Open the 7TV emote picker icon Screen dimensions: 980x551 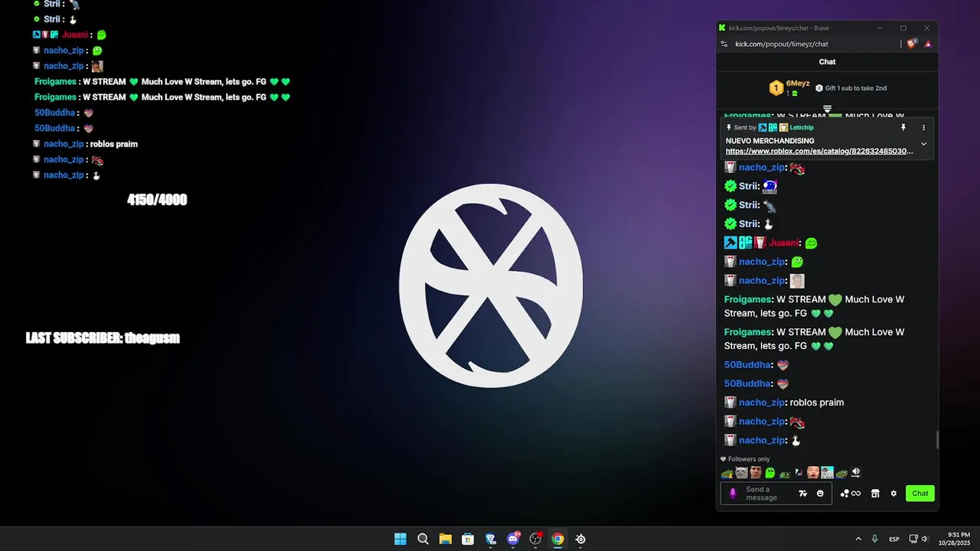pos(802,494)
